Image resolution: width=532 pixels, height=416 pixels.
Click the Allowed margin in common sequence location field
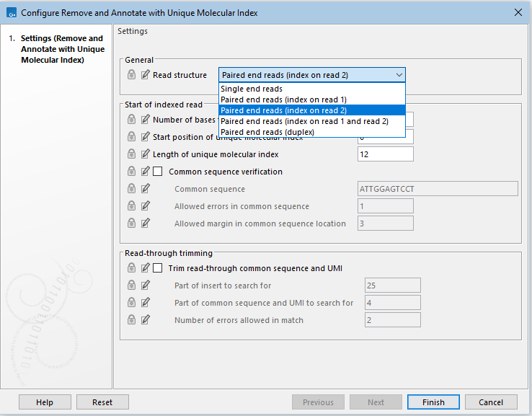(386, 224)
